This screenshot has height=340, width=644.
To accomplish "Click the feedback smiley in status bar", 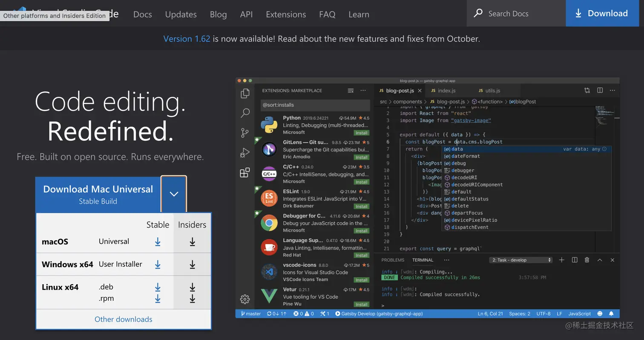I will pyautogui.click(x=600, y=314).
